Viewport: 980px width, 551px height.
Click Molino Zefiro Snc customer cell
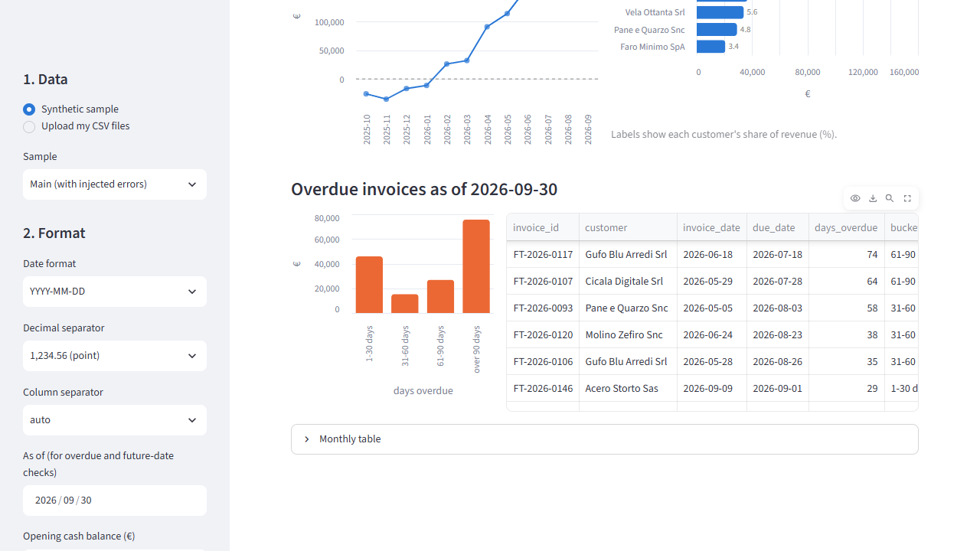(628, 334)
